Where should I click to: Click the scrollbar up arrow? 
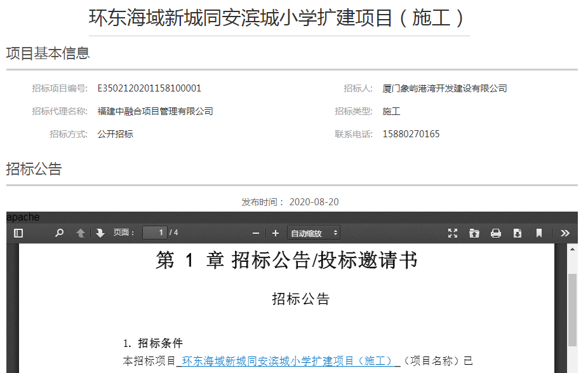coord(572,249)
